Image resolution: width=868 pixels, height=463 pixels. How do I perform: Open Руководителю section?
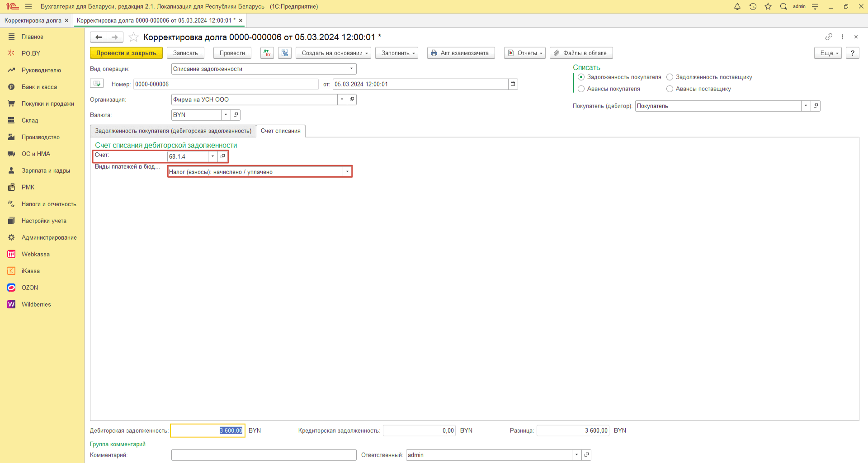[x=42, y=70]
